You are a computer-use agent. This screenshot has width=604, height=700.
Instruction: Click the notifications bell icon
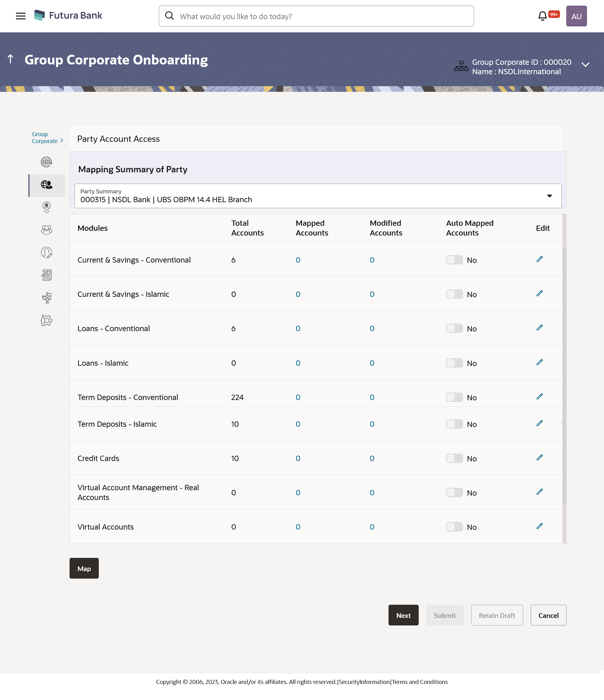(542, 16)
